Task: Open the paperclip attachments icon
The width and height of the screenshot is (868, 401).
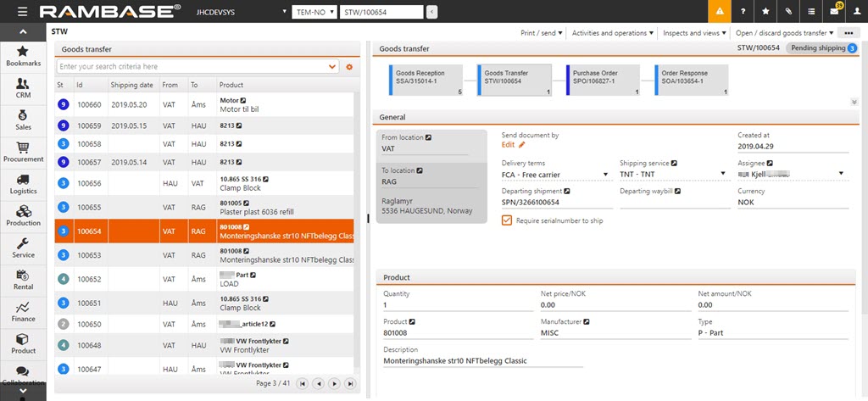Action: pyautogui.click(x=787, y=12)
